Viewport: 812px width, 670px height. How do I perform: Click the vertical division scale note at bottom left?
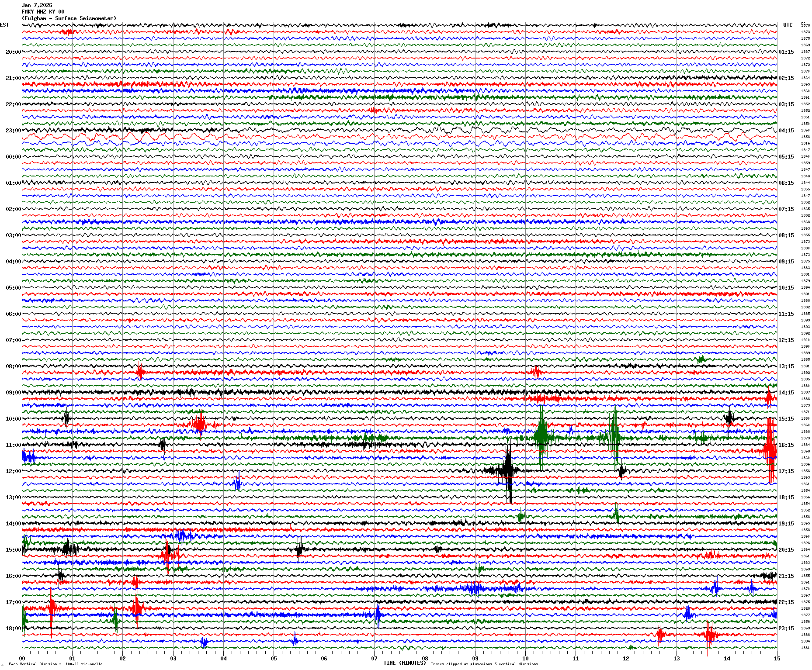click(56, 664)
